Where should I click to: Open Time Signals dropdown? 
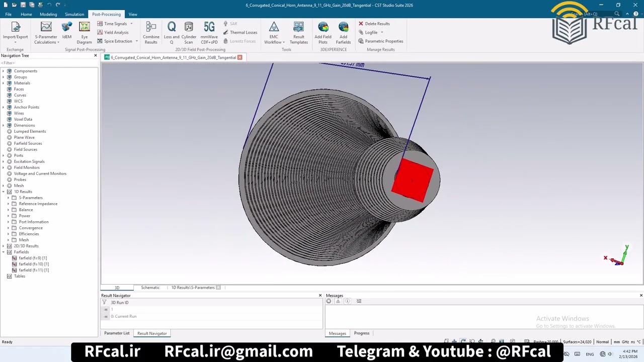[x=131, y=24]
